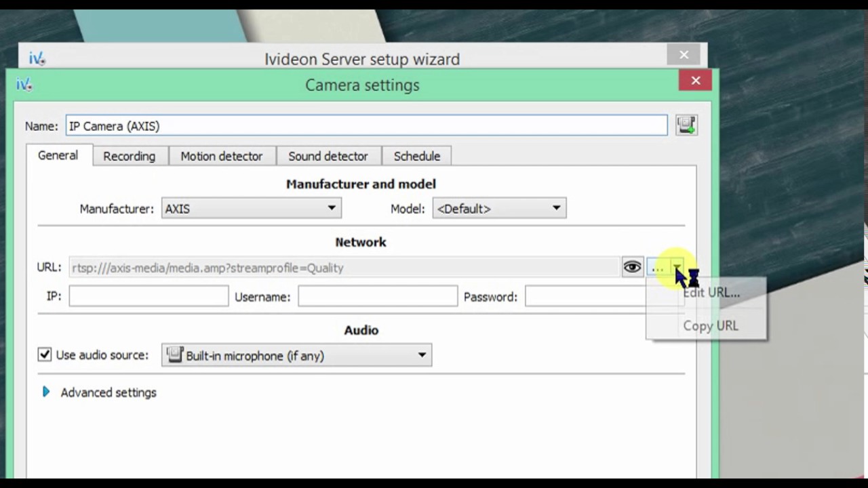Click the camera add icon beside Name field
Viewport: 868px width, 488px height.
point(686,125)
